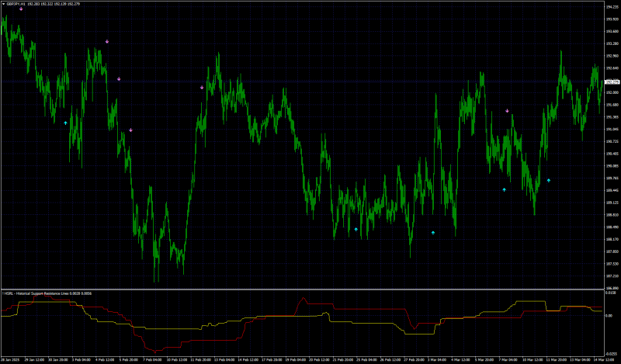Click the 186.890 price scale label

coord(612,288)
